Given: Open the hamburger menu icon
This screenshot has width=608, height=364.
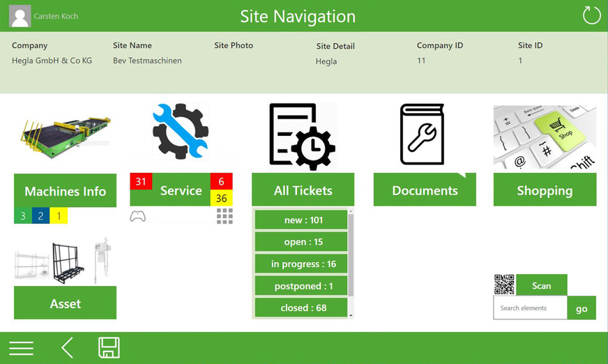Looking at the screenshot, I should [21, 348].
